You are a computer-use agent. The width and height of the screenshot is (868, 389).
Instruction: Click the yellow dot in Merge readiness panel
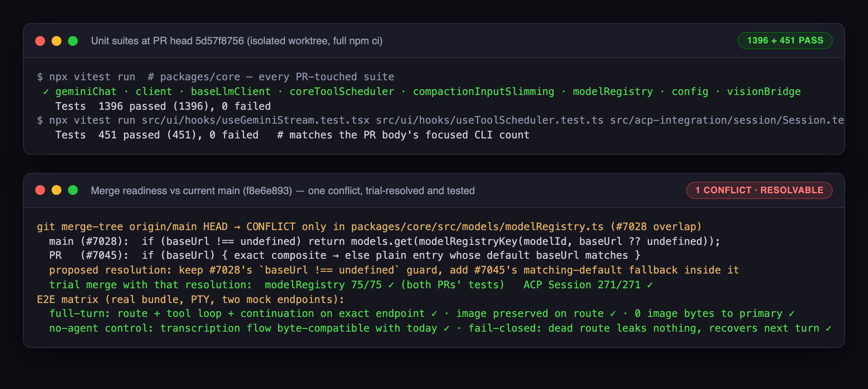(x=57, y=190)
